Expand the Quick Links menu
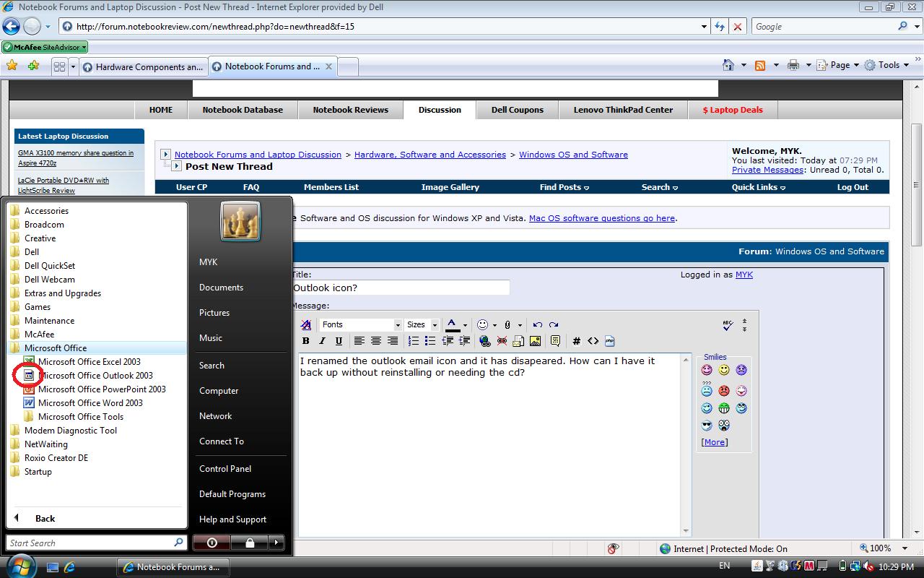The height and width of the screenshot is (578, 924). (x=758, y=187)
